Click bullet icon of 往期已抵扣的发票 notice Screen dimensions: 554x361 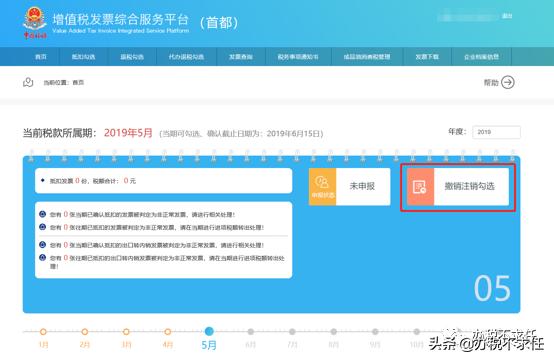click(43, 227)
